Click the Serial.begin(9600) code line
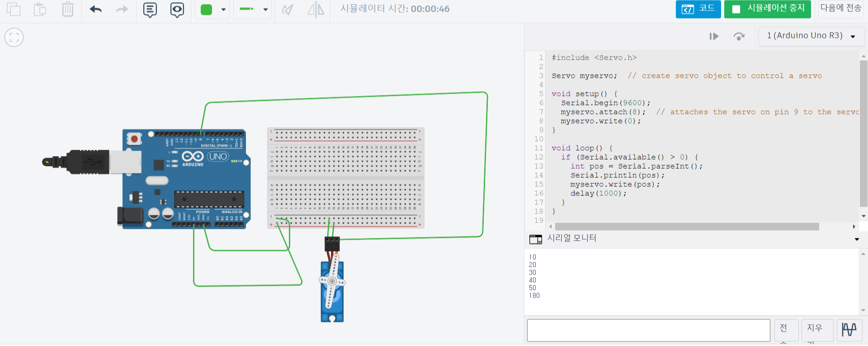This screenshot has height=346, width=868. pos(605,103)
